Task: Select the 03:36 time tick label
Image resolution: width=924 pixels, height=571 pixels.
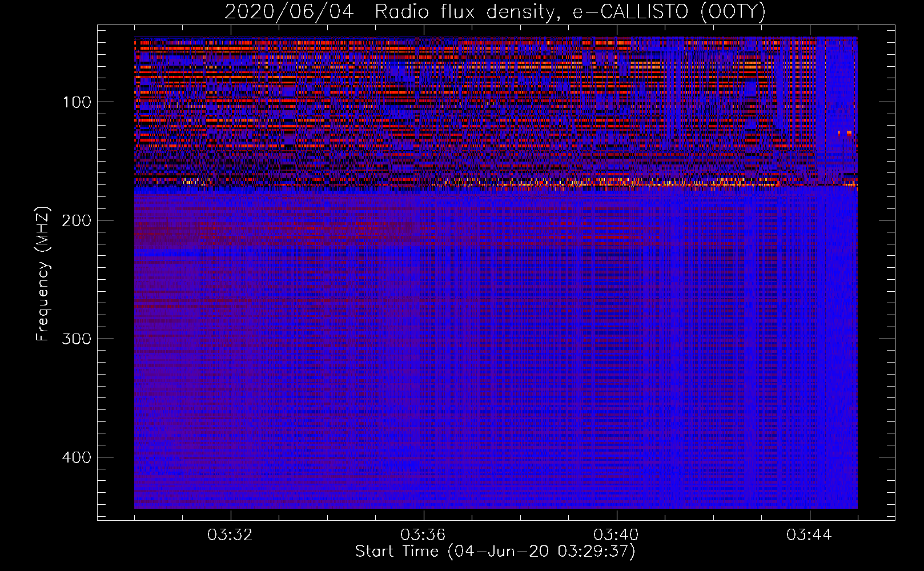Action: point(423,535)
